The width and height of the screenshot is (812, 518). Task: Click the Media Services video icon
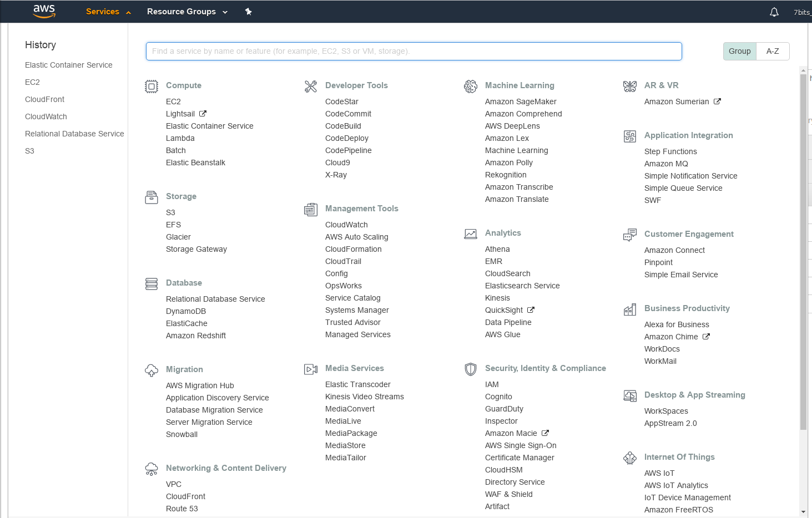tap(311, 369)
